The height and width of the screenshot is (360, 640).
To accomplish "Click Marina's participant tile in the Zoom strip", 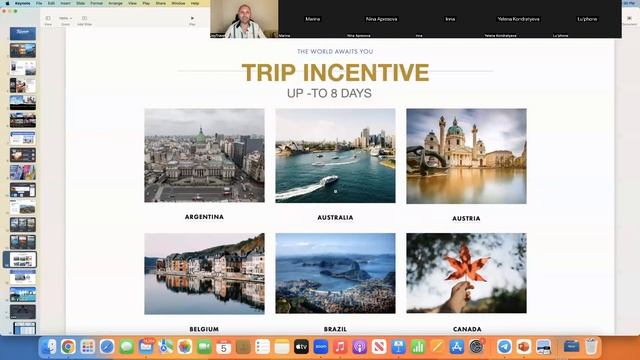I will tap(313, 19).
